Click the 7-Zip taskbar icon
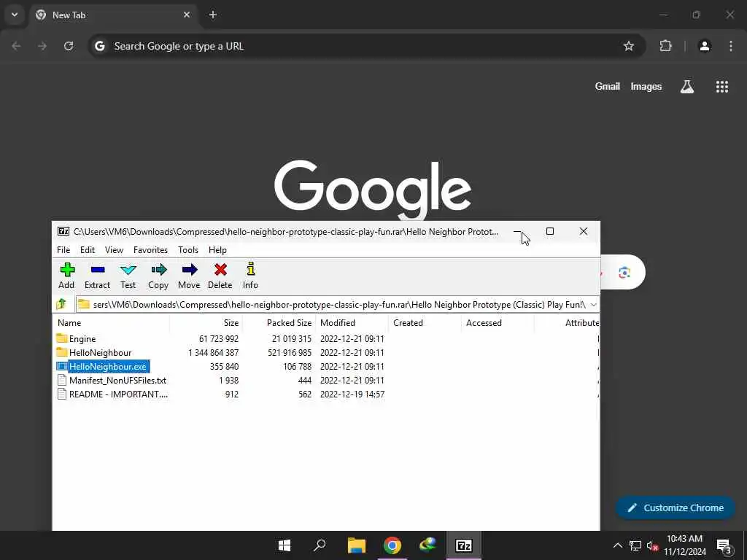The height and width of the screenshot is (560, 747). [x=463, y=545]
